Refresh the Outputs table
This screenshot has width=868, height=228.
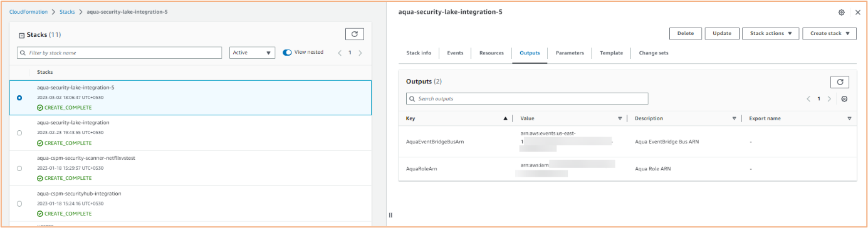click(840, 81)
